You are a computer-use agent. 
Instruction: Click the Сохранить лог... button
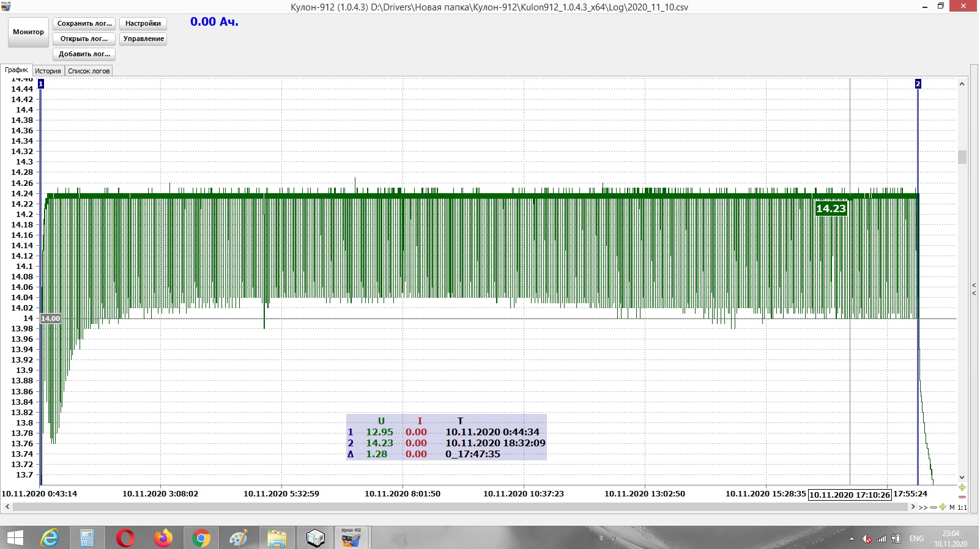coord(84,23)
